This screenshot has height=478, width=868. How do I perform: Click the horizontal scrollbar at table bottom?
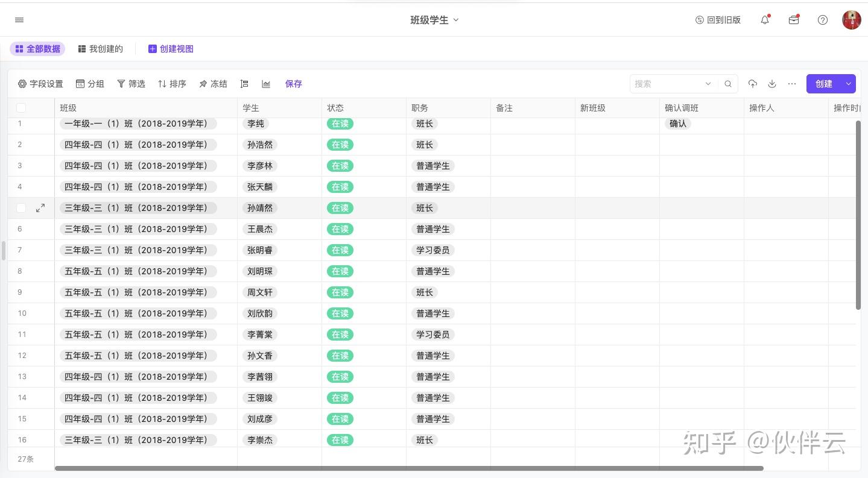coord(409,468)
